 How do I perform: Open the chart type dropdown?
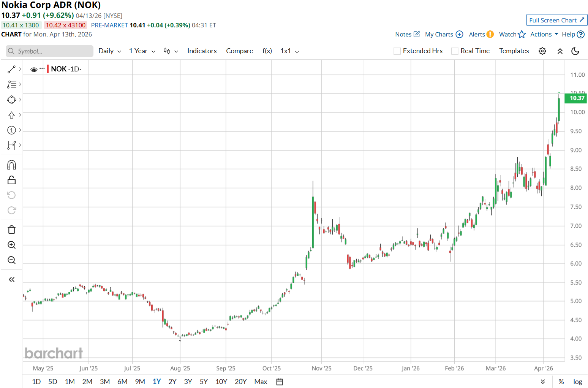(x=171, y=51)
